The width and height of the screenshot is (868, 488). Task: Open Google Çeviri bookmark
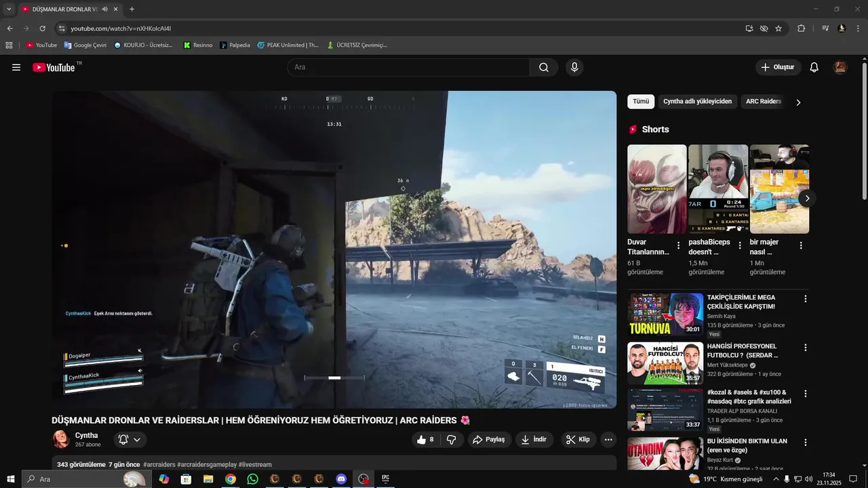click(x=85, y=45)
